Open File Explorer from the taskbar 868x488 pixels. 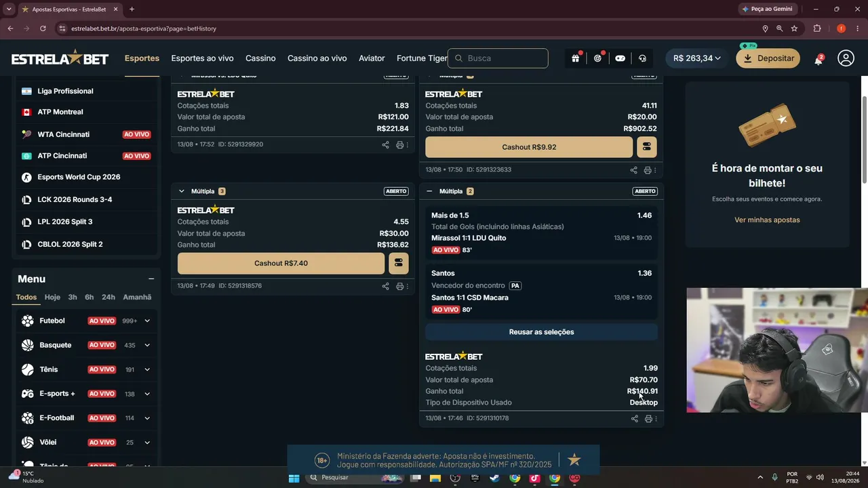435,478
